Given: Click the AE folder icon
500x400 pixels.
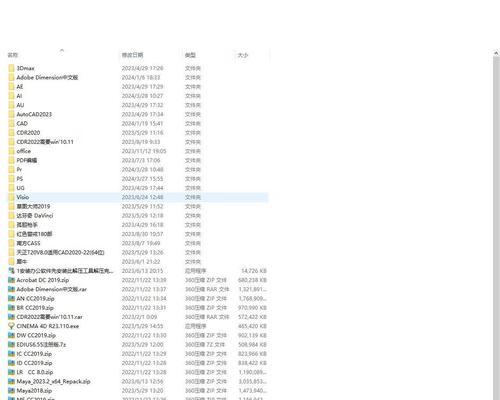Looking at the screenshot, I should point(11,87).
